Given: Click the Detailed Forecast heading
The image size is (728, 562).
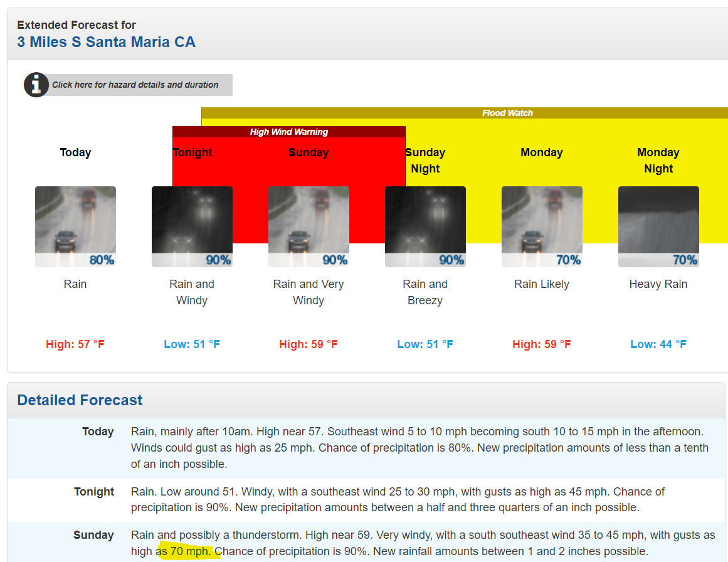Looking at the screenshot, I should 80,400.
